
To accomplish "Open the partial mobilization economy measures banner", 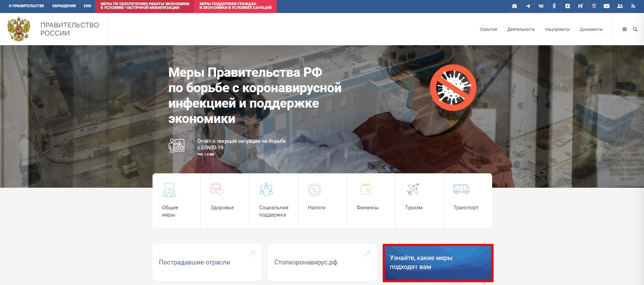I will [145, 6].
